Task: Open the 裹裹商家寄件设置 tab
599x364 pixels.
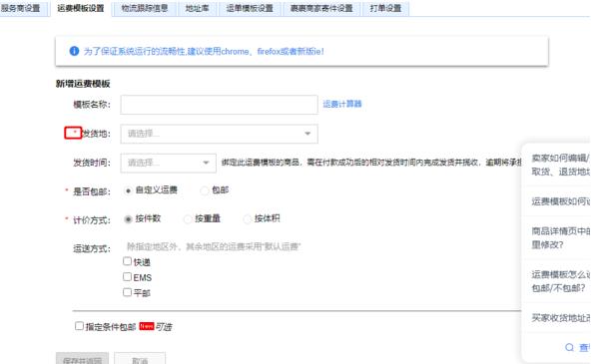Action: [321, 8]
